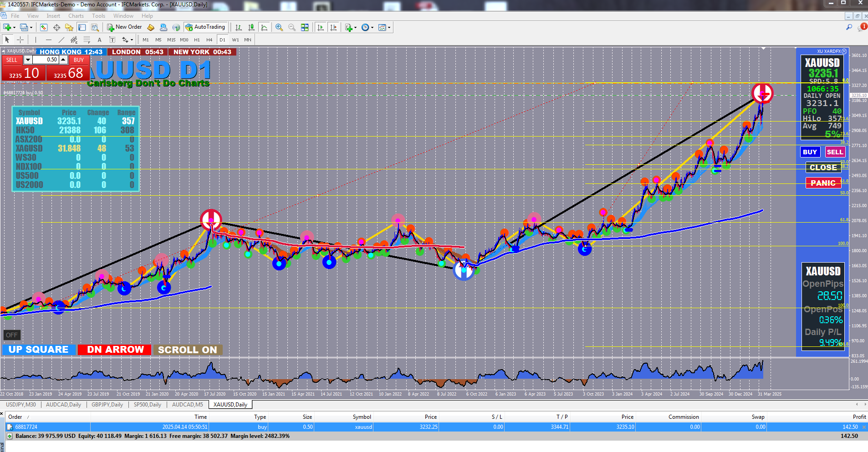This screenshot has height=452, width=868.
Task: Click the Zoom Out magnifier icon
Action: coord(292,27)
